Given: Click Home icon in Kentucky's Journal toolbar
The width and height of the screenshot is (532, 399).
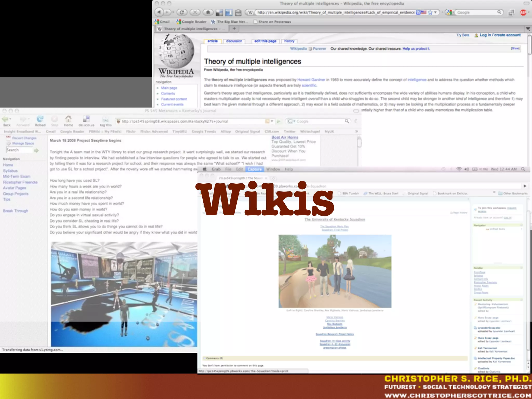Looking at the screenshot, I should (68, 119).
